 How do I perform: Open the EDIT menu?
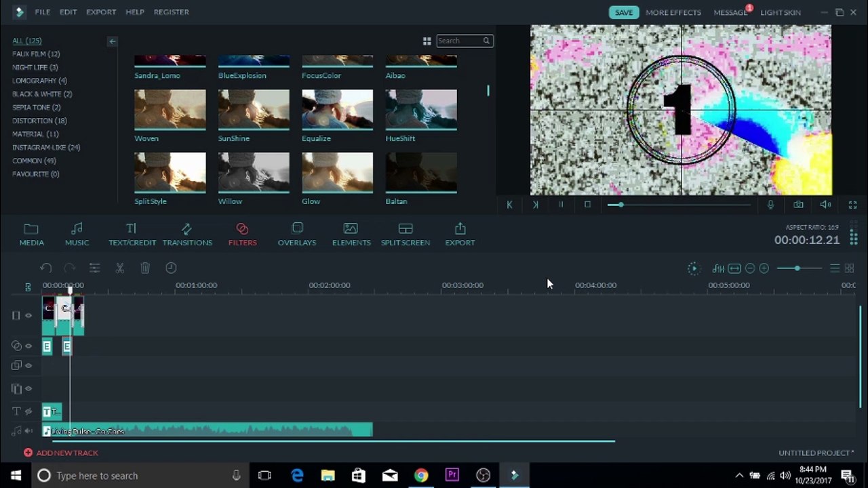click(x=68, y=12)
